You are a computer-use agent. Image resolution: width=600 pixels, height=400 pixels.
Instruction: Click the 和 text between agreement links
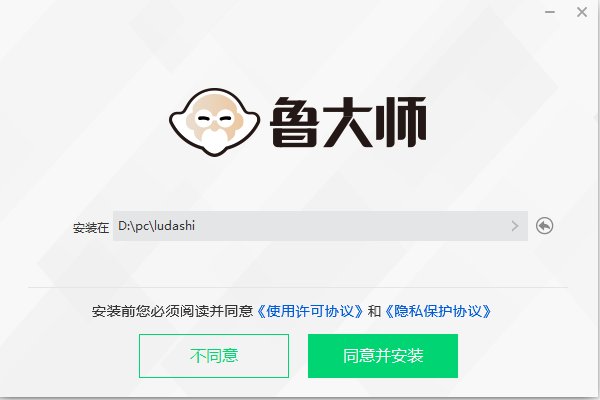point(374,311)
